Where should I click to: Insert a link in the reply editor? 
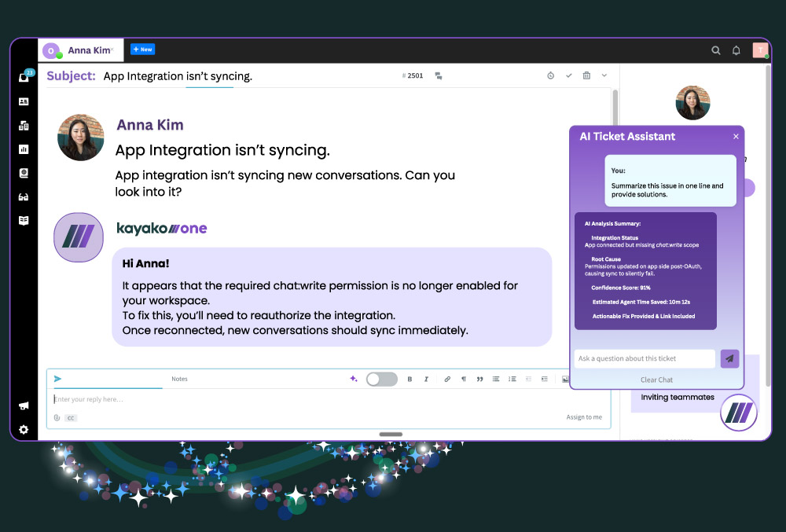point(447,380)
